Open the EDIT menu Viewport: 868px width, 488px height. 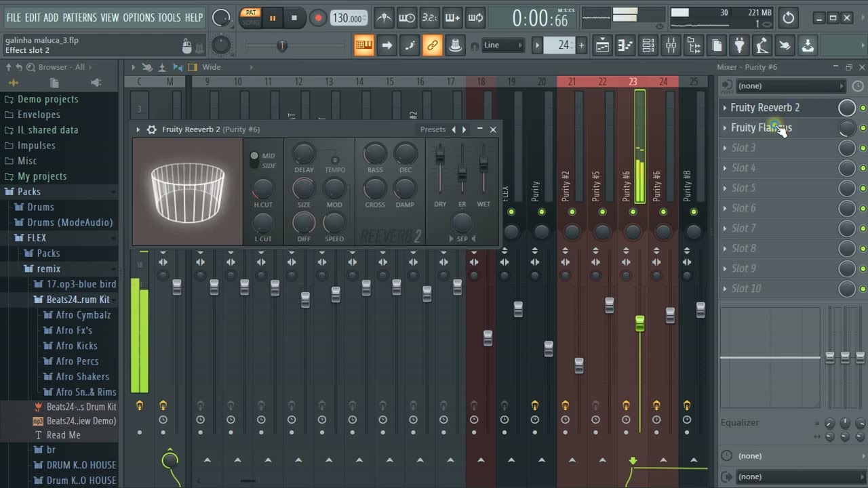(33, 18)
